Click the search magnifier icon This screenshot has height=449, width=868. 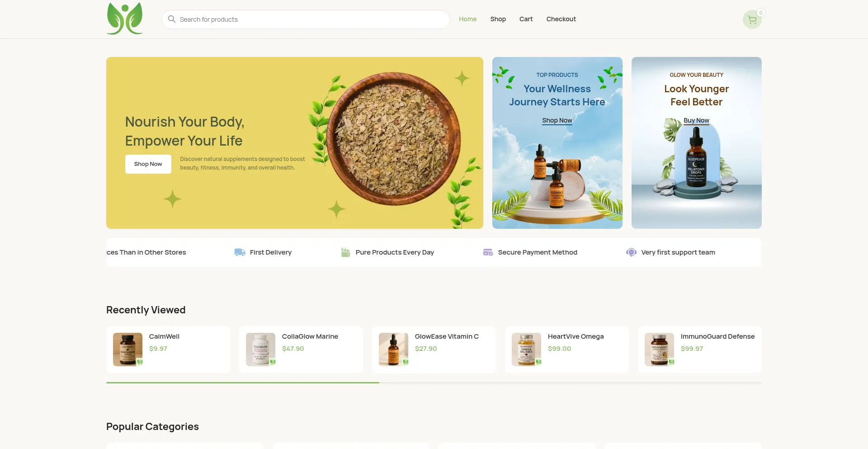[x=172, y=19]
